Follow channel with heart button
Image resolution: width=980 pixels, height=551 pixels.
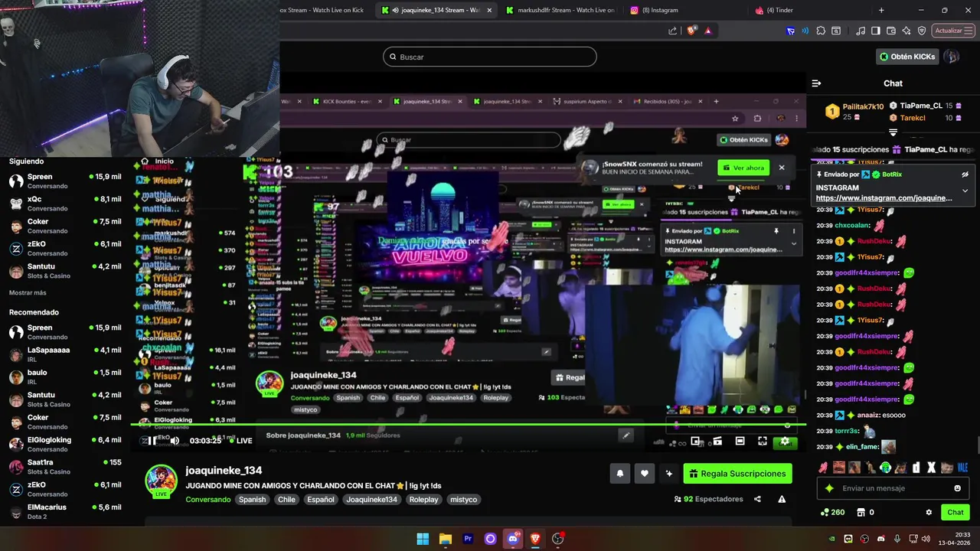tap(645, 474)
